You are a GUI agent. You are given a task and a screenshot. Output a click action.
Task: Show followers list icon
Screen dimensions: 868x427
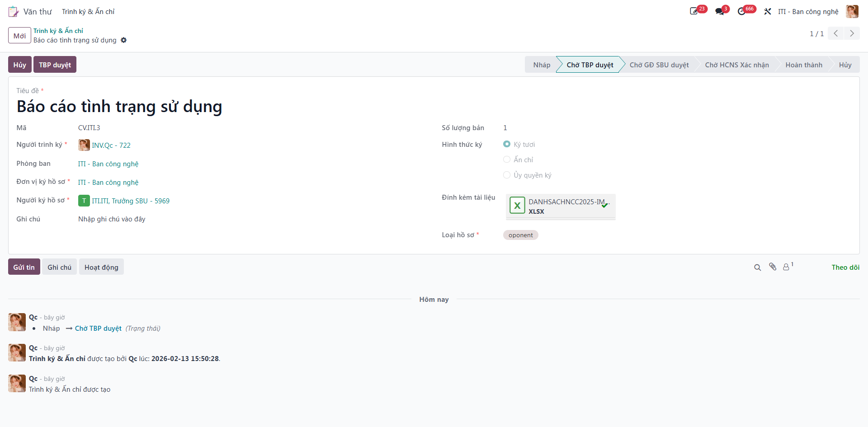788,267
